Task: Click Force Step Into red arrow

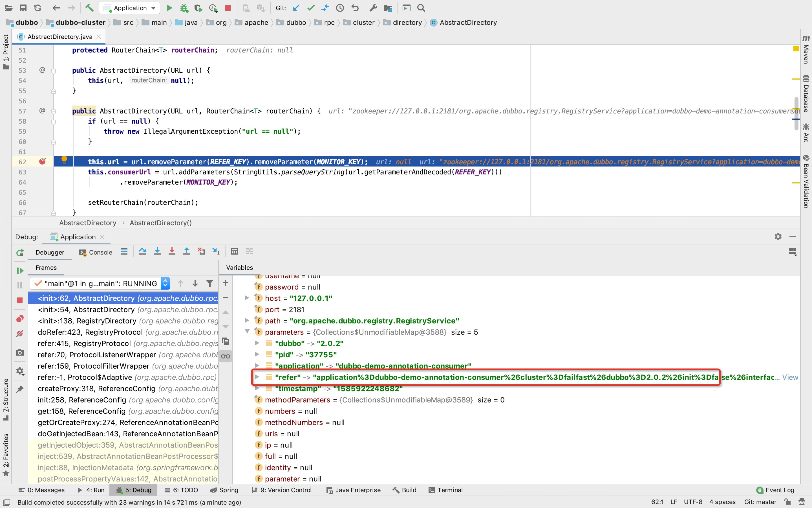Action: tap(172, 251)
